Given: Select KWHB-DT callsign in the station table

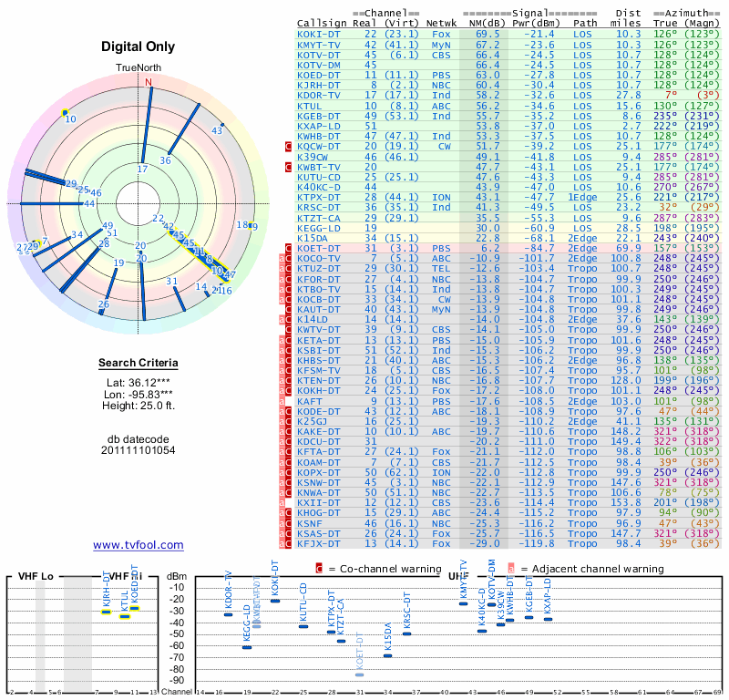Looking at the screenshot, I should coord(319,137).
